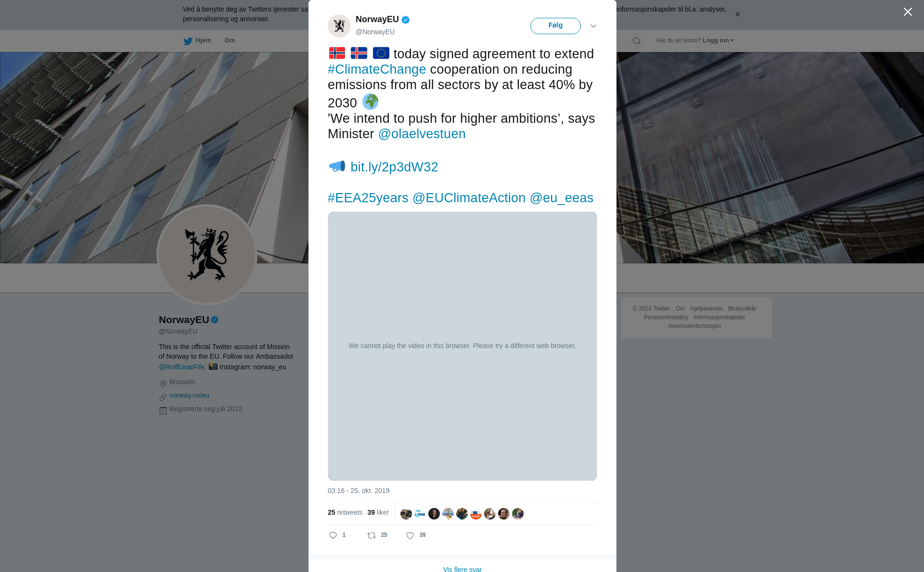The image size is (924, 572).
Task: Click the Twitter bird Hjem icon
Action: (188, 41)
